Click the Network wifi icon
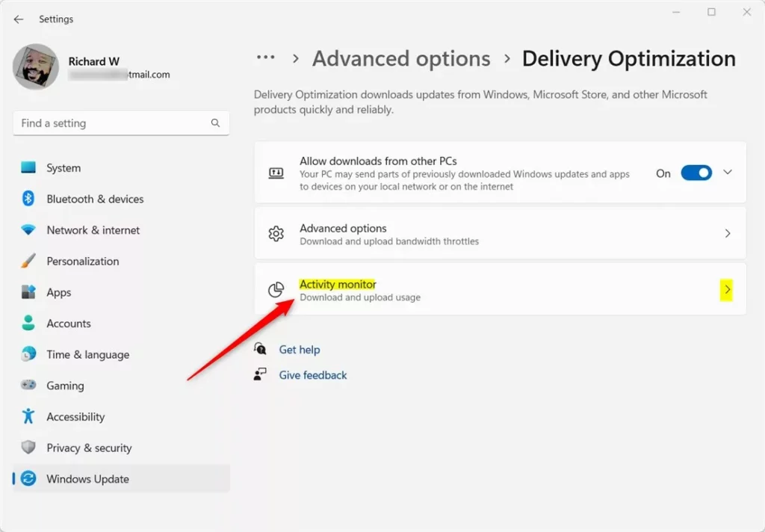Image resolution: width=765 pixels, height=532 pixels. 28,229
